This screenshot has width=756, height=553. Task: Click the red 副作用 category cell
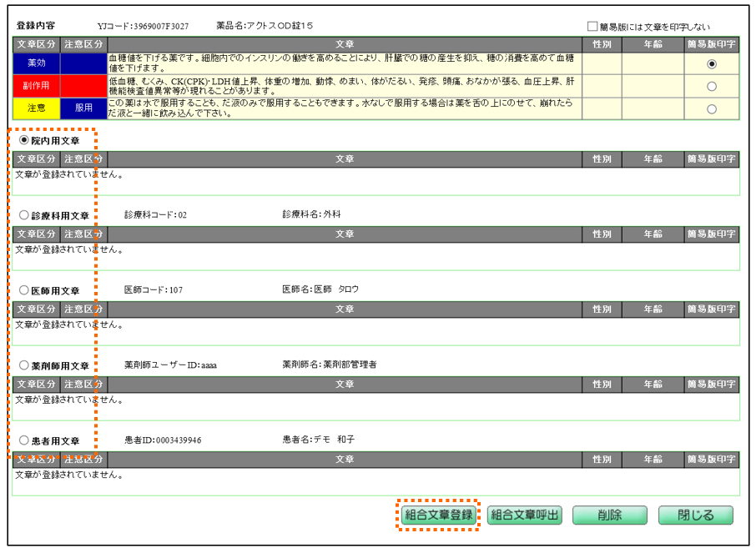(x=36, y=86)
